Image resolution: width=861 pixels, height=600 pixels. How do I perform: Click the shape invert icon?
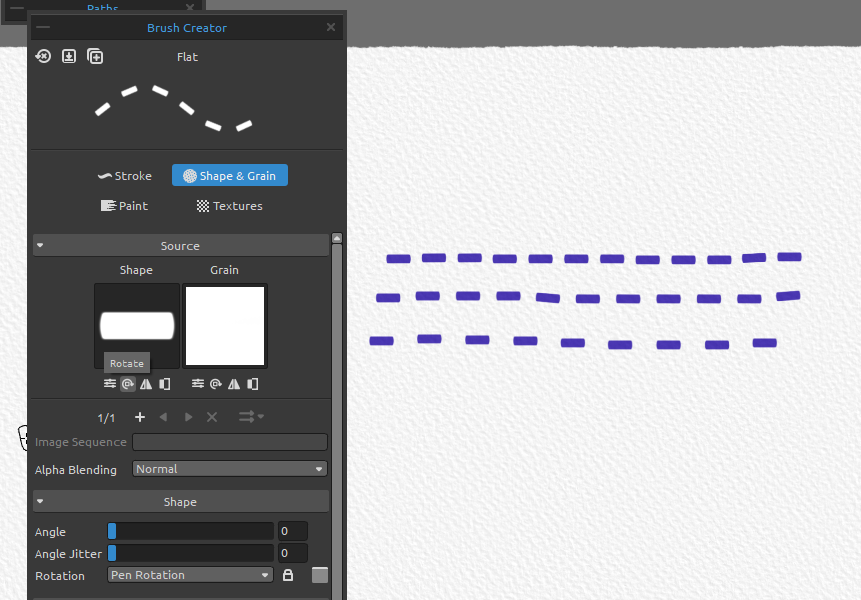[x=164, y=383]
